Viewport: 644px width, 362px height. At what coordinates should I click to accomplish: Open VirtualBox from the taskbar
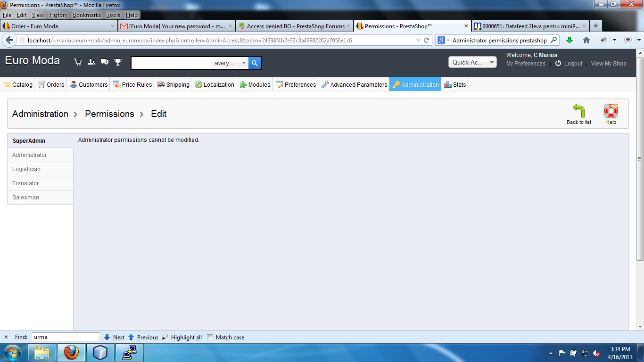click(100, 353)
